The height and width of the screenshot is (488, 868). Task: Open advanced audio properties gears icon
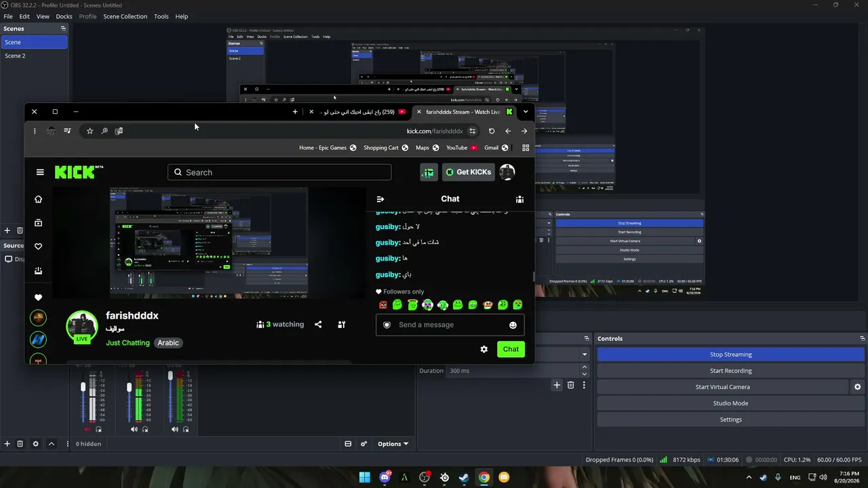364,444
